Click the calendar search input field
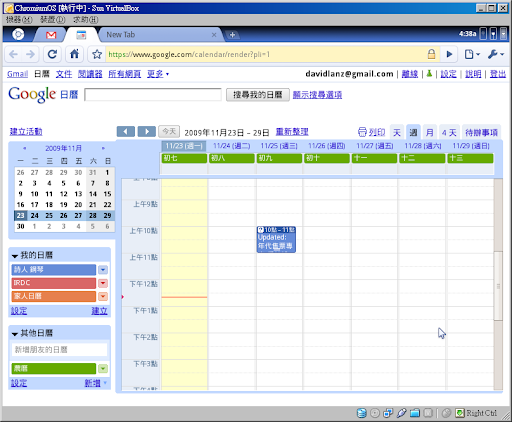 click(x=153, y=95)
